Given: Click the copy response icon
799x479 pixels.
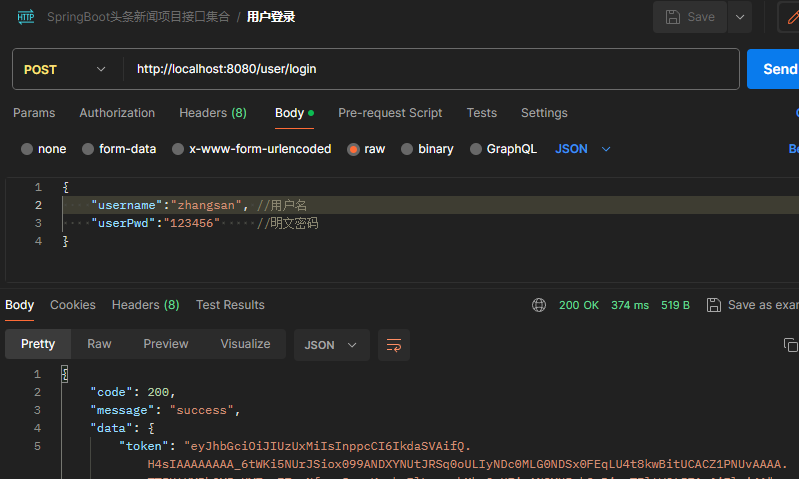Looking at the screenshot, I should coord(790,345).
